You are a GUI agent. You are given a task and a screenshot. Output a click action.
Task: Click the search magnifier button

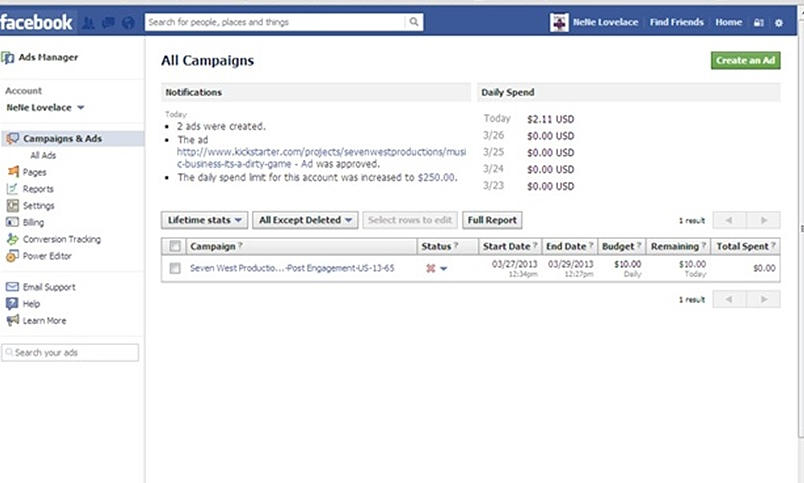click(x=414, y=22)
